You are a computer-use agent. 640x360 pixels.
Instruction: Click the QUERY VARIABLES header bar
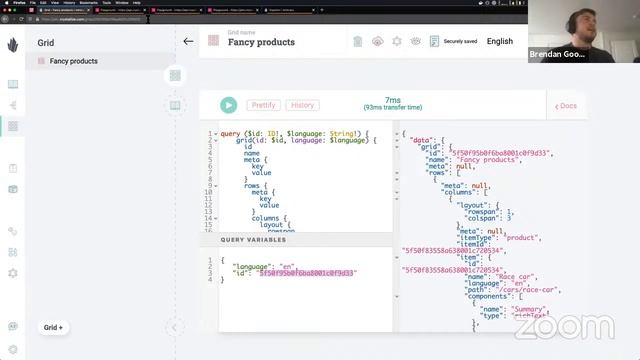pos(296,240)
